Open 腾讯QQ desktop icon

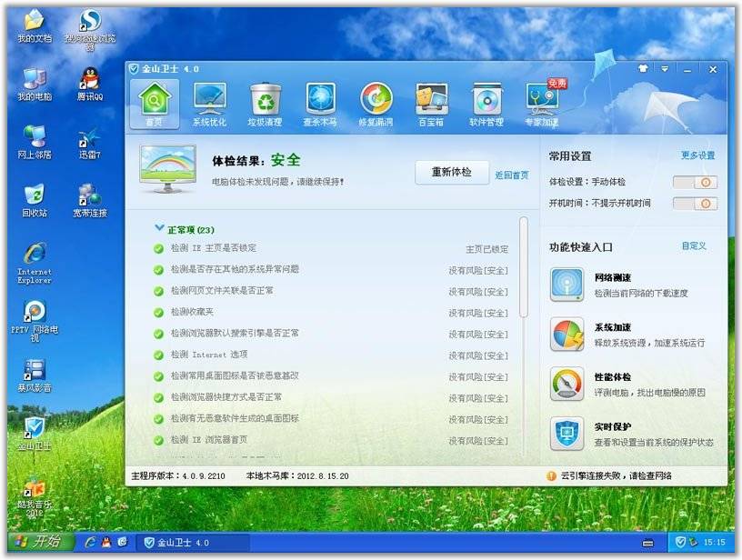[x=90, y=85]
